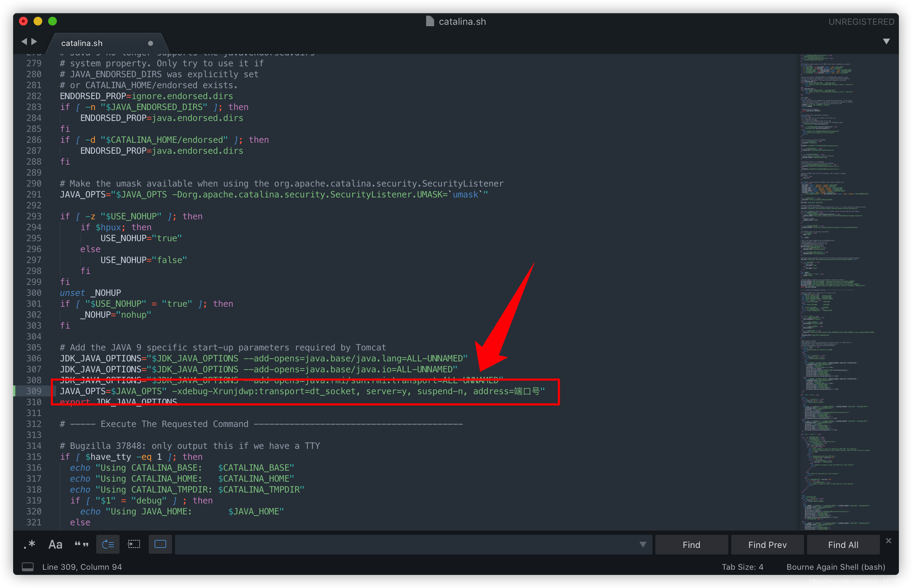Toggle the side bar status icon
Image resolution: width=912 pixels, height=588 pixels.
coord(27,567)
